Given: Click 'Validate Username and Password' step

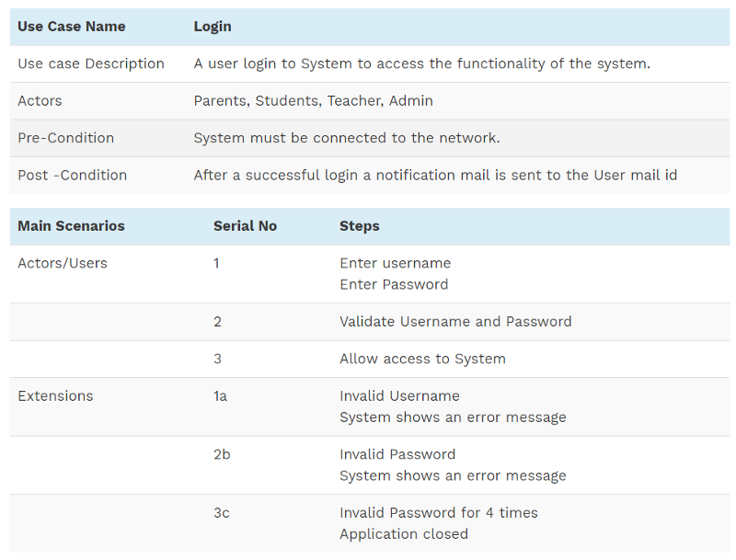Looking at the screenshot, I should click(x=455, y=322).
